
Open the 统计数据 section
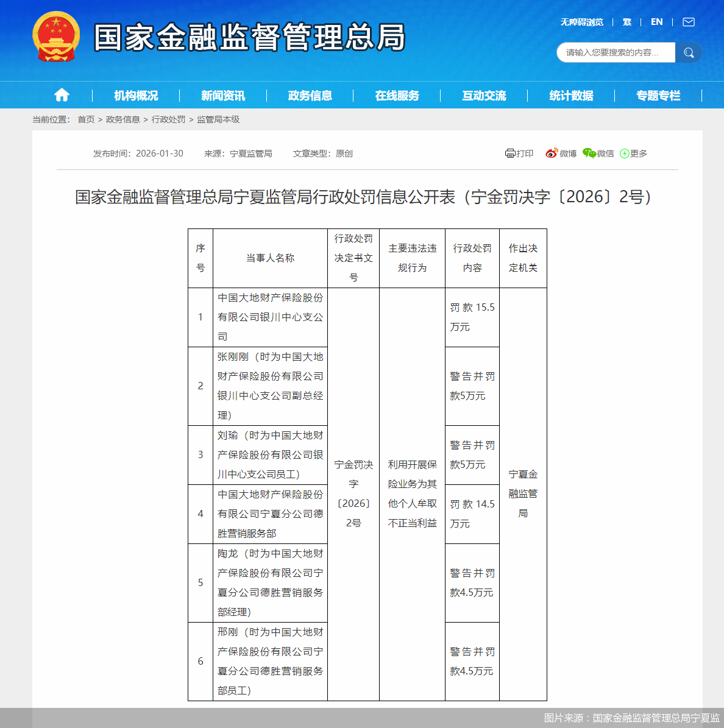click(571, 95)
